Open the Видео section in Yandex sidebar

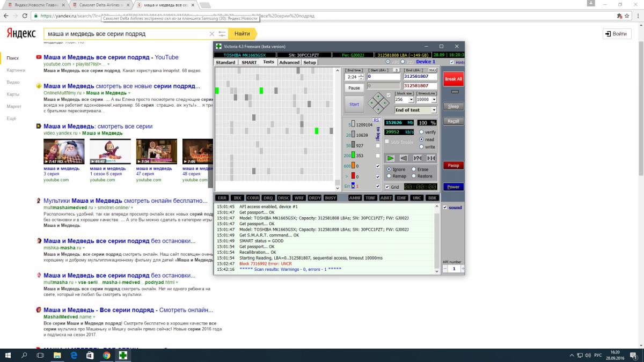pyautogui.click(x=13, y=82)
